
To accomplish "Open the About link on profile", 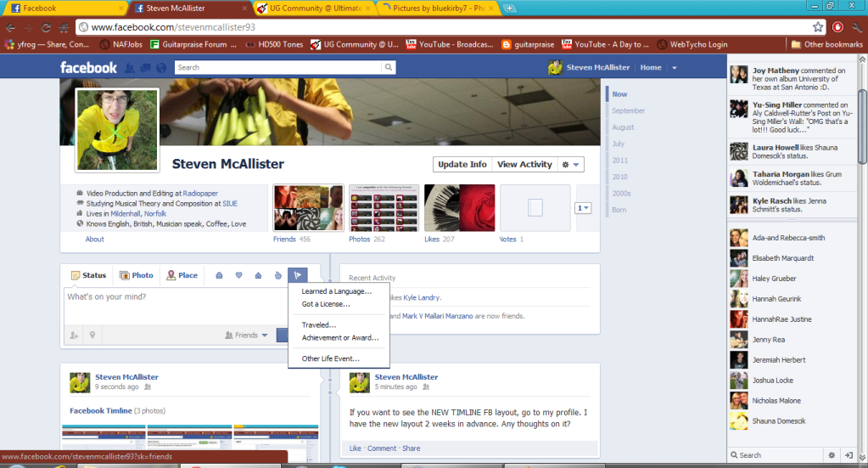I will [95, 240].
